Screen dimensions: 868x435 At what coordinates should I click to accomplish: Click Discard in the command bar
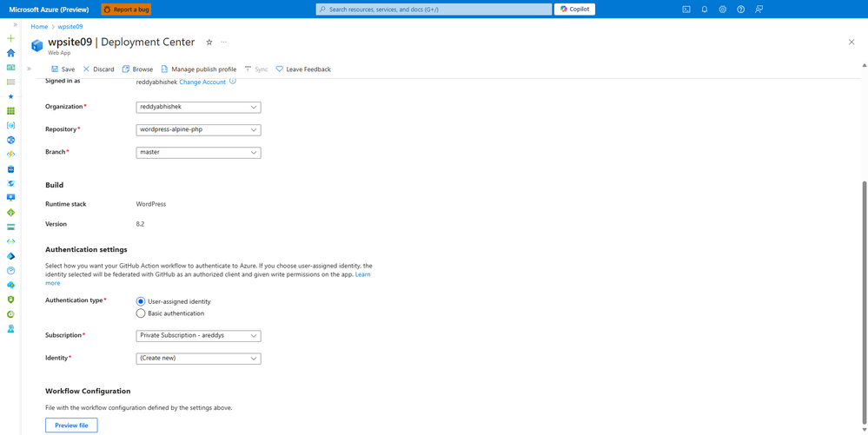(x=98, y=69)
